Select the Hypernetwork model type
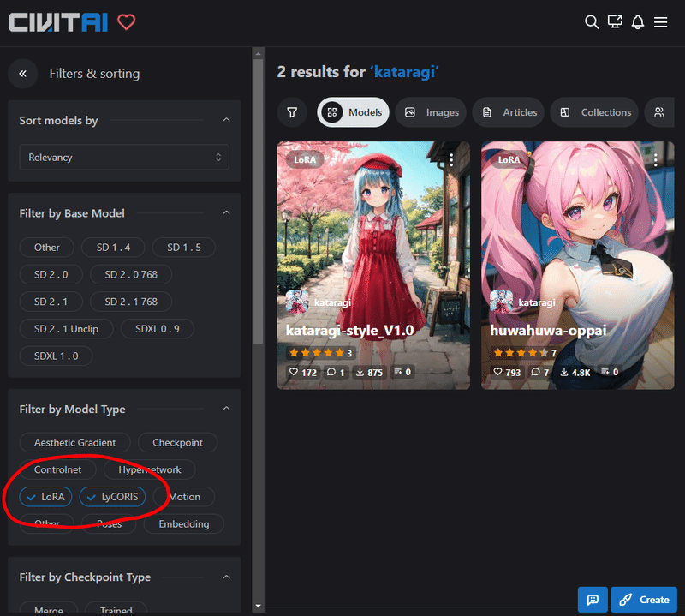The image size is (685, 616). [149, 469]
